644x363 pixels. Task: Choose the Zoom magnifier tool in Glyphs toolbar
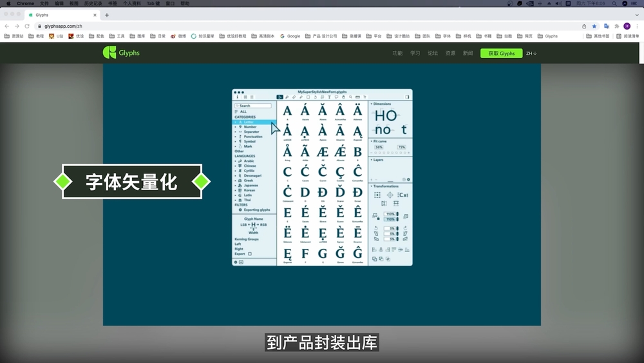coord(350,97)
